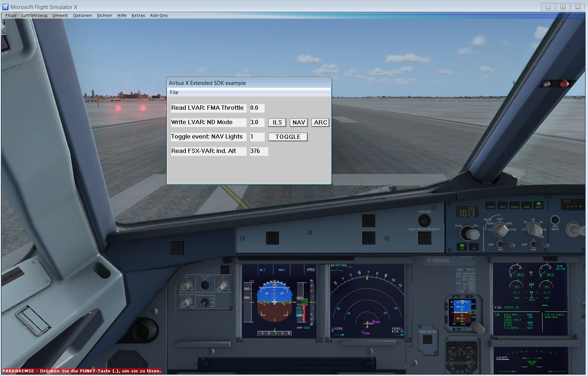Click the SIDE STICK PRIORITY button
This screenshot has height=376, width=588.
point(425,237)
